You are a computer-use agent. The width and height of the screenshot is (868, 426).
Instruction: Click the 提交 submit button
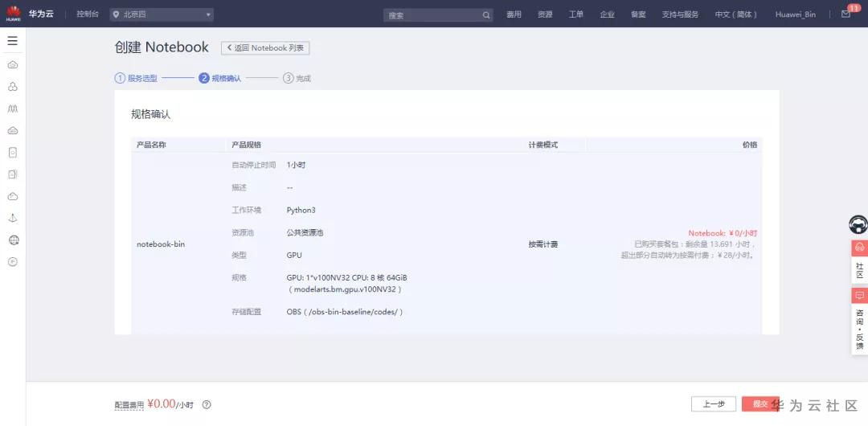click(760, 403)
